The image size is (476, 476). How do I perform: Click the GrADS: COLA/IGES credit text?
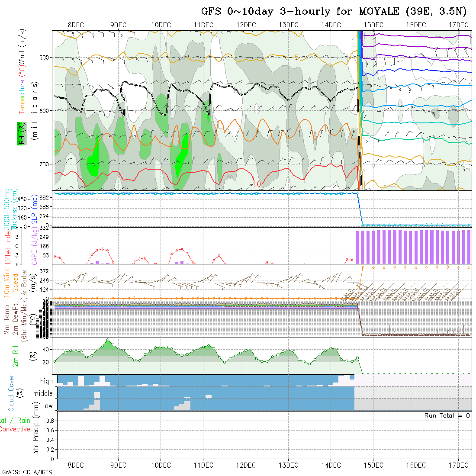pyautogui.click(x=27, y=472)
